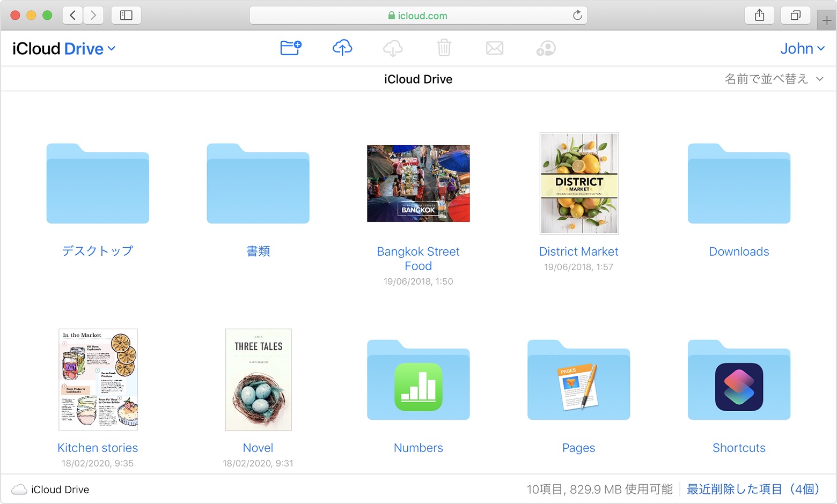Image resolution: width=837 pixels, height=504 pixels.
Task: Go back with Safari back arrow
Action: point(72,15)
